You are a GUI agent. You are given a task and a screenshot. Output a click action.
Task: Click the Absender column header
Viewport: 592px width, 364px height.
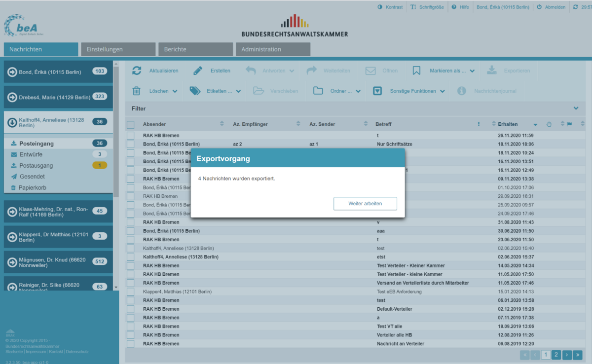[154, 124]
